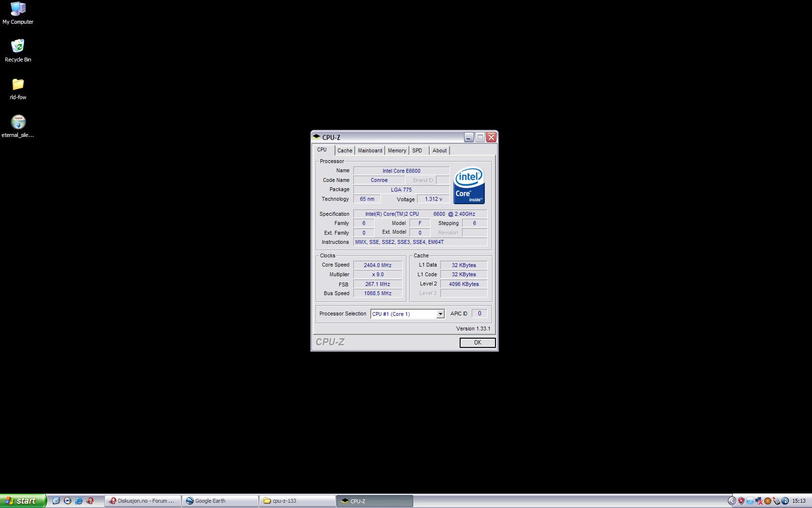Click the blue bar graph tray icon

pos(750,501)
